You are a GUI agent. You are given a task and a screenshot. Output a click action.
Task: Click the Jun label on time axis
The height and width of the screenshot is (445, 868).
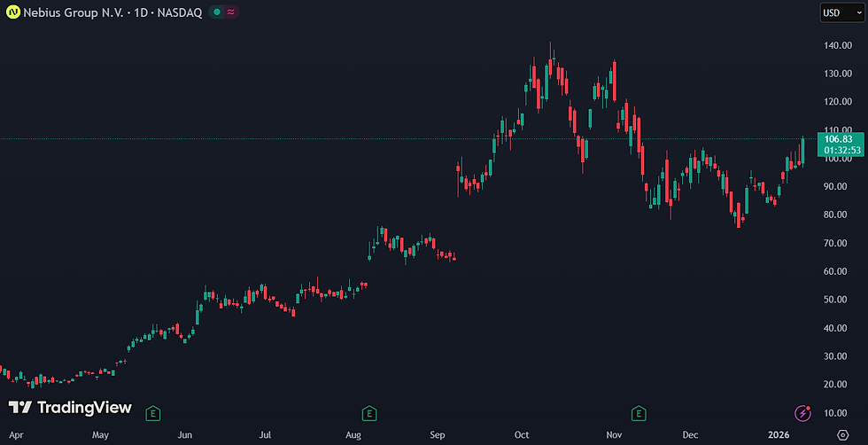[x=185, y=435]
